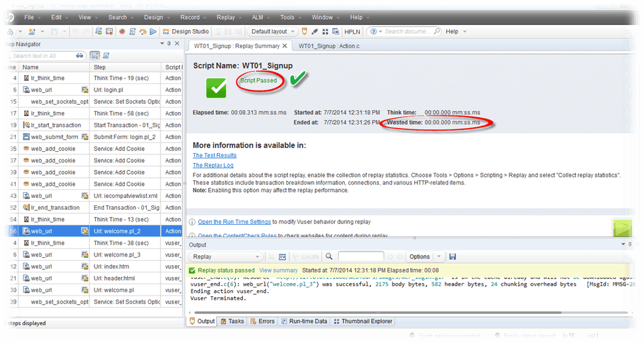The image size is (644, 343).
Task: Switch to the WT01_Signup : Action.c tab
Action: coord(329,46)
